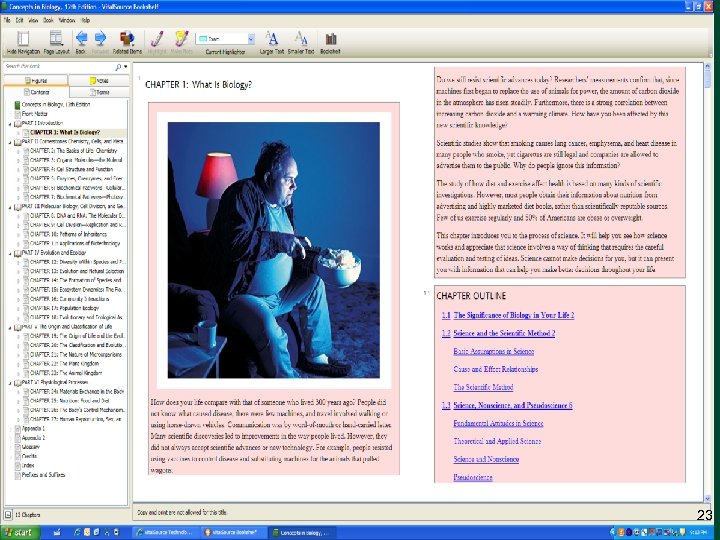
Task: Select the Credits entry in contents
Action: [x=29, y=456]
